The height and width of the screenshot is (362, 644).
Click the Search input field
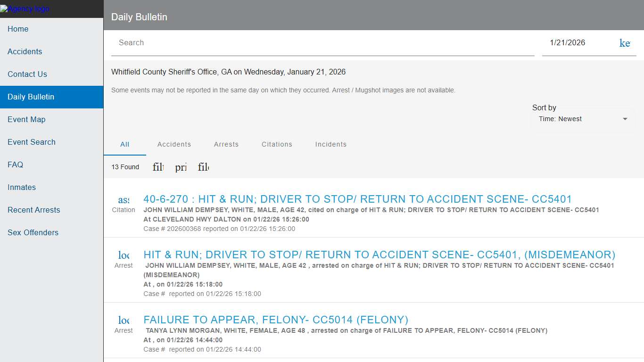pos(322,43)
